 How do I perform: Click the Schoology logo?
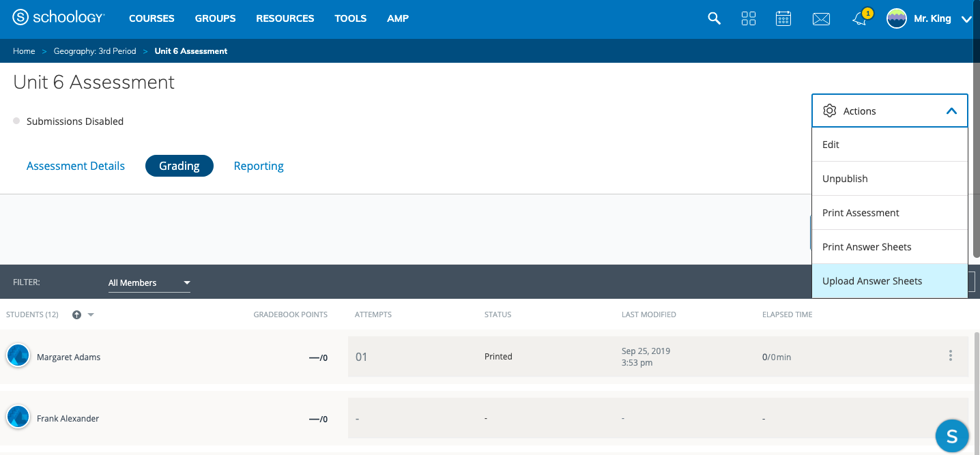coord(59,18)
